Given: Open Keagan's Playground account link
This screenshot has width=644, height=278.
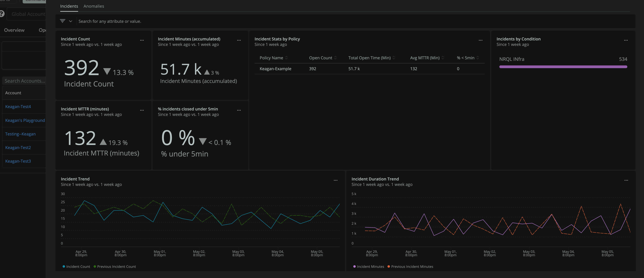Looking at the screenshot, I should coord(25,120).
